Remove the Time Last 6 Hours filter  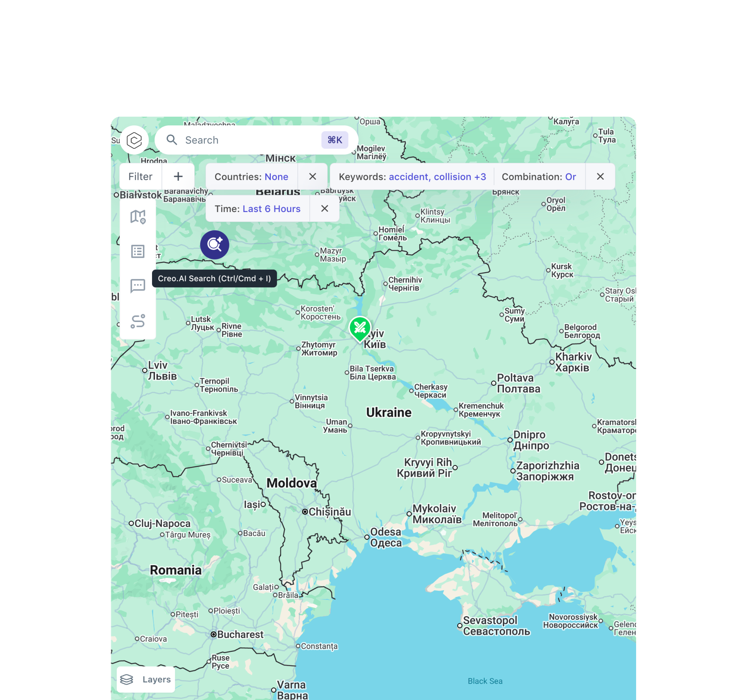[x=325, y=209]
